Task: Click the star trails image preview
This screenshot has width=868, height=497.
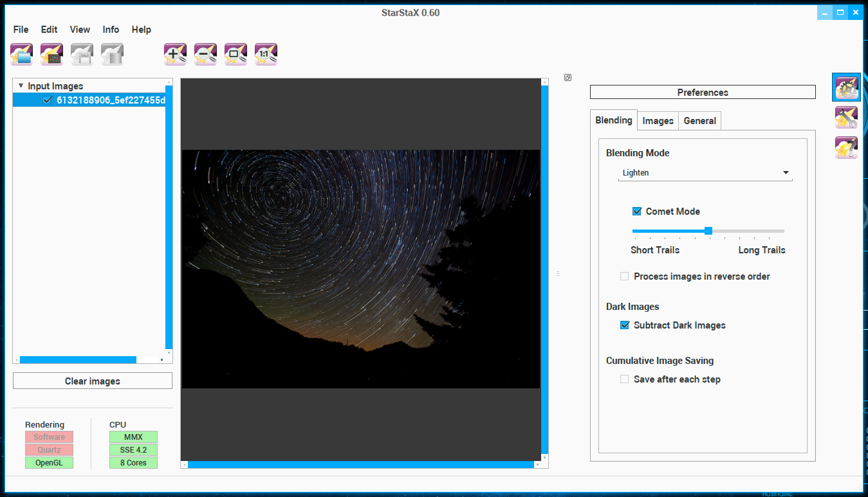Action: (x=361, y=269)
